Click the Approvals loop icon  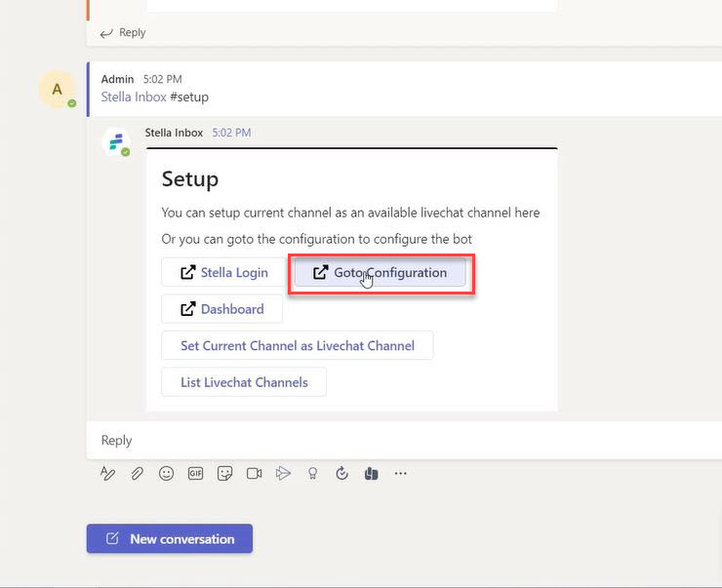[x=341, y=473]
